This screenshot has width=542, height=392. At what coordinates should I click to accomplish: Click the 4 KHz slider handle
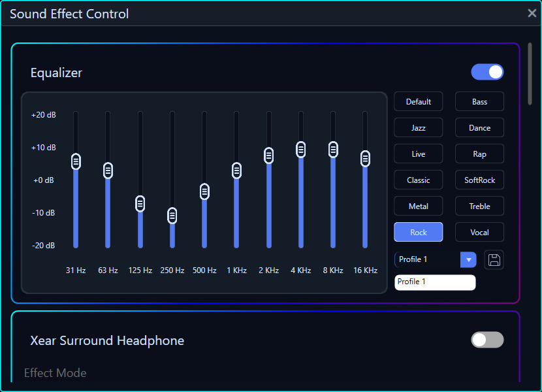click(301, 150)
